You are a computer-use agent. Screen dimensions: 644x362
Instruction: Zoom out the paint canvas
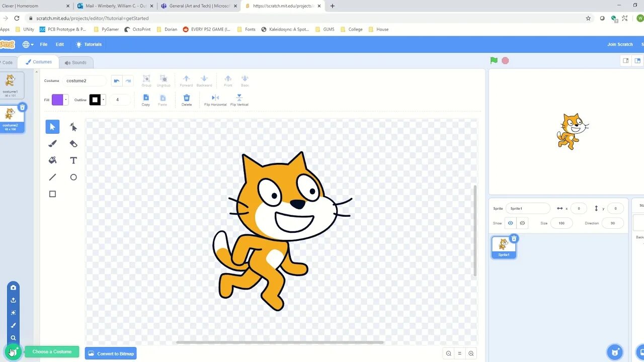(x=448, y=353)
